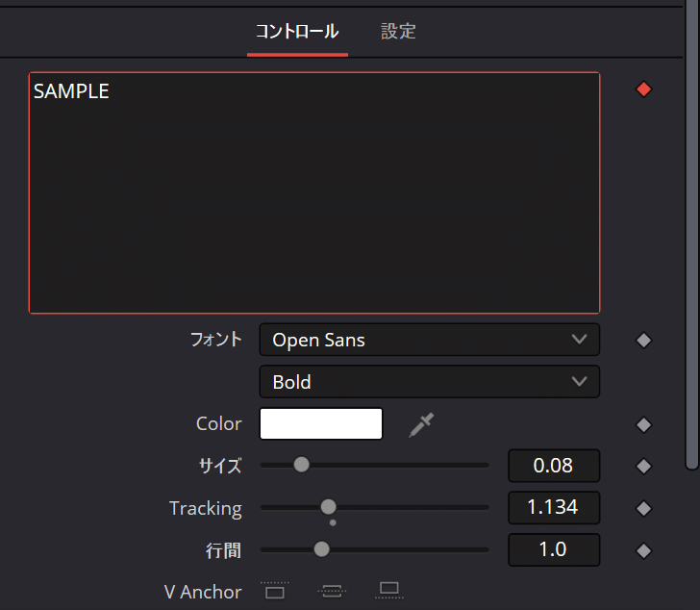Click the Tracking slider handle
This screenshot has height=610, width=700.
click(x=329, y=507)
